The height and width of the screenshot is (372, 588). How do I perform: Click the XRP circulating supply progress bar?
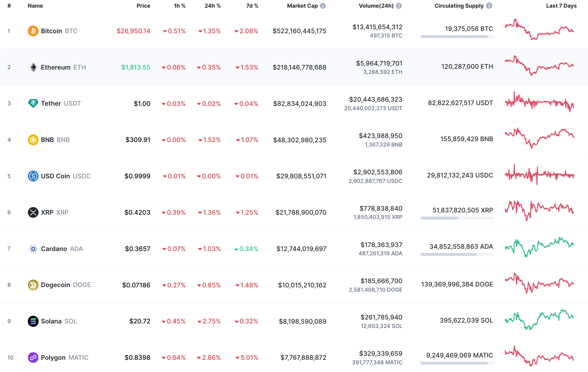pos(457,218)
